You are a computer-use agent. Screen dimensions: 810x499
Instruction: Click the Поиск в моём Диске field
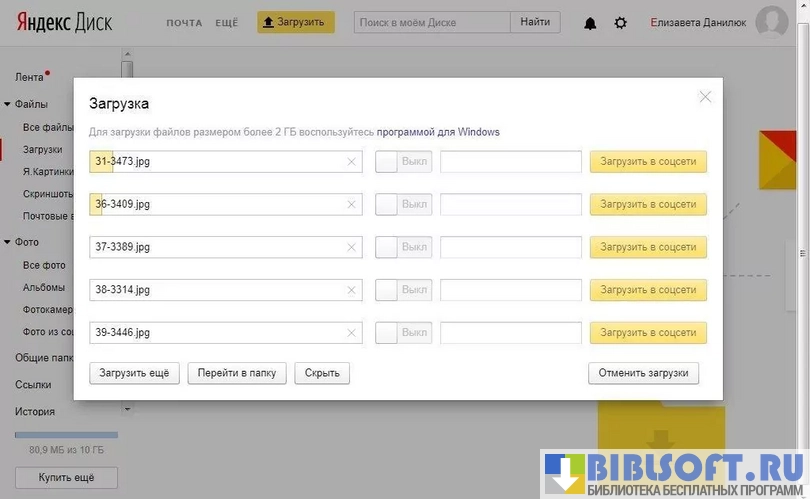pos(431,22)
